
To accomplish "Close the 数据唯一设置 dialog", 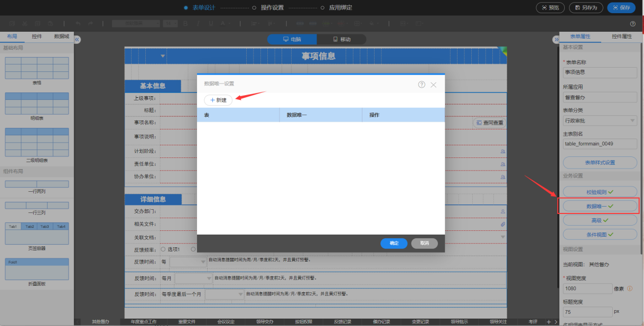I will 434,85.
